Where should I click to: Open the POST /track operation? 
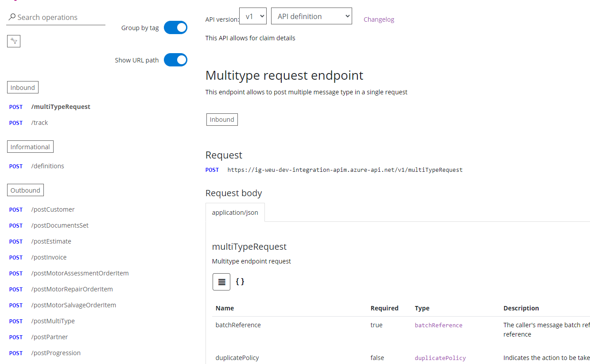pos(39,123)
